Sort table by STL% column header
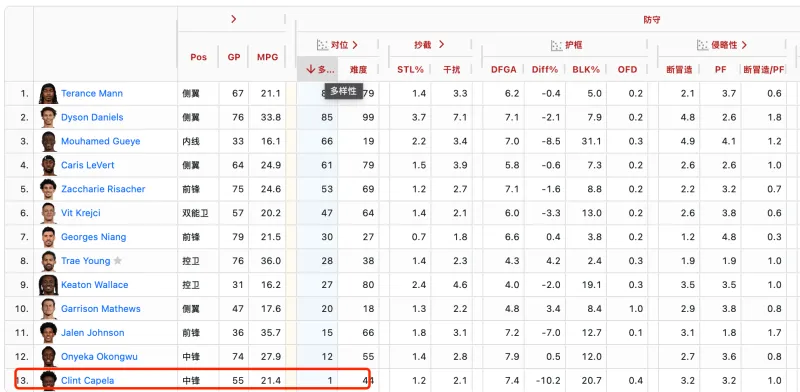 pos(410,69)
